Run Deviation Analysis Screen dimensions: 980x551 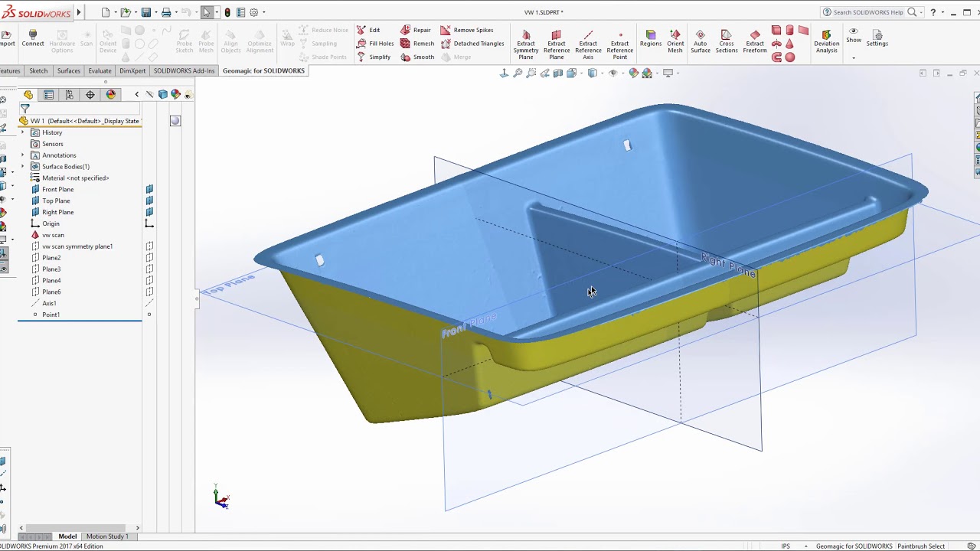[826, 41]
